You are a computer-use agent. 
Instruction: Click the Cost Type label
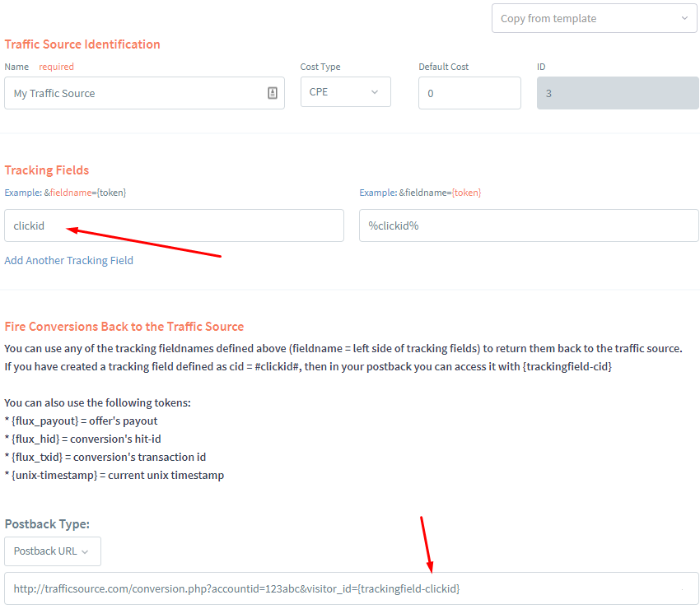(x=320, y=67)
